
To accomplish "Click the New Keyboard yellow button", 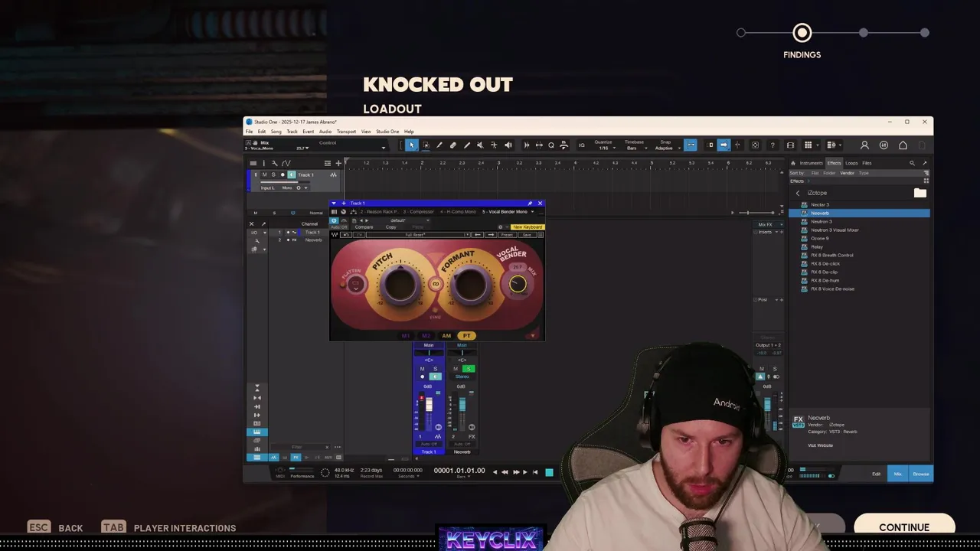I will [x=528, y=227].
